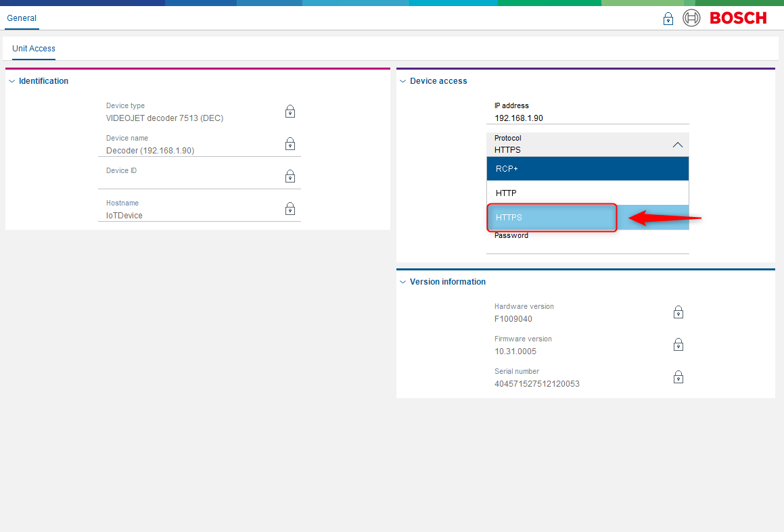Pick HTTPS from the protocol options
Viewport: 784px width, 532px height.
point(551,218)
